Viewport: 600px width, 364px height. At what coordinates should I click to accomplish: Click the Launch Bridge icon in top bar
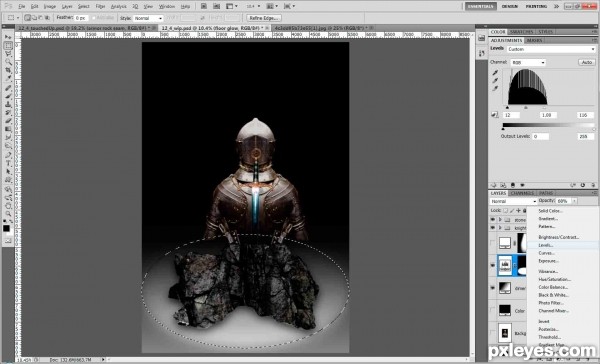204,6
